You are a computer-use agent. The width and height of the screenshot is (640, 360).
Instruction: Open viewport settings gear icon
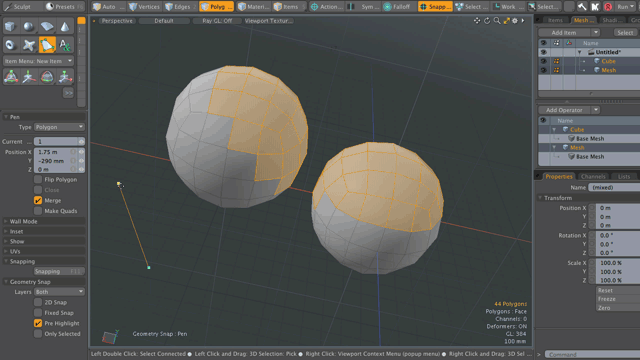(x=515, y=20)
